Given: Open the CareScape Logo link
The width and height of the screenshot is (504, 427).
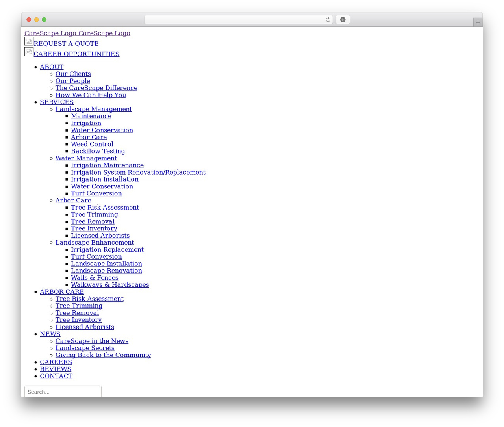Looking at the screenshot, I should click(x=77, y=33).
